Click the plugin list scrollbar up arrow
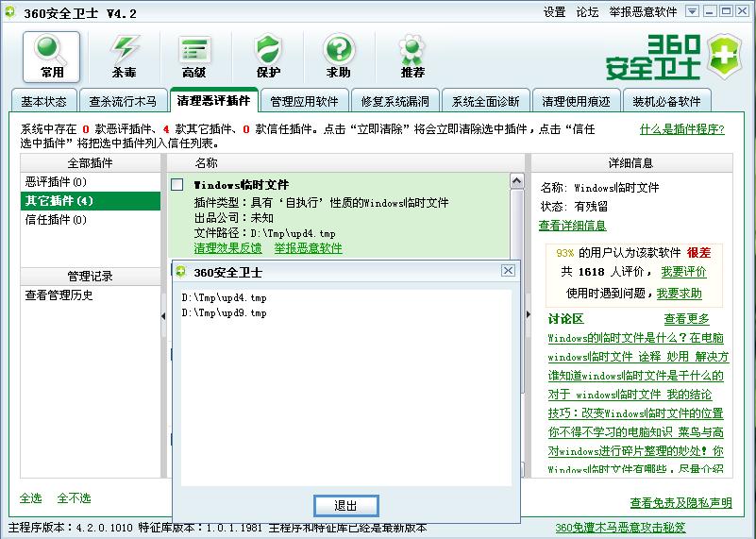This screenshot has width=756, height=539. pyautogui.click(x=516, y=181)
